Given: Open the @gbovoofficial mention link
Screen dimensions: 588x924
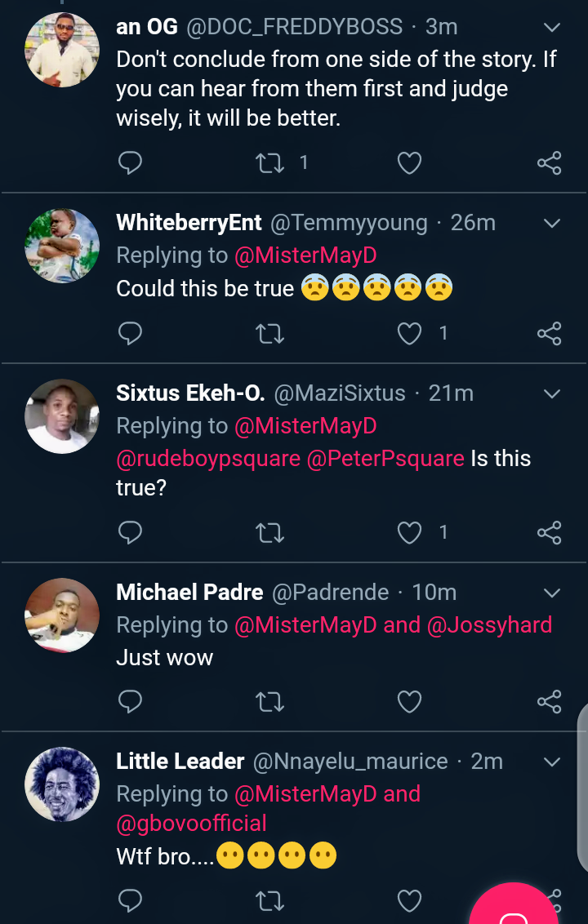Looking at the screenshot, I should 192,823.
